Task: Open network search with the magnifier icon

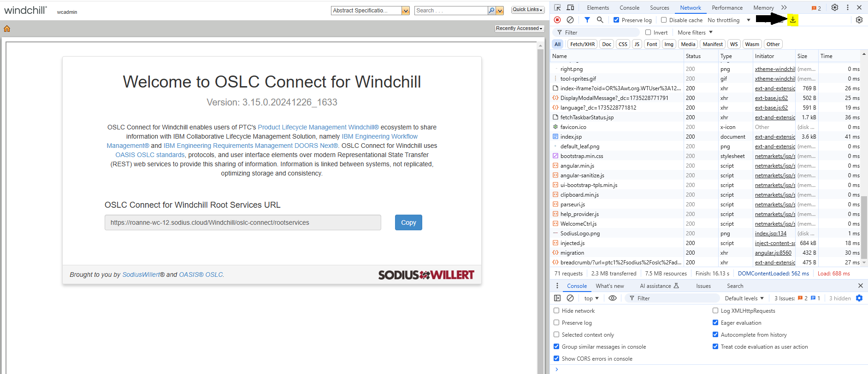Action: coord(600,20)
